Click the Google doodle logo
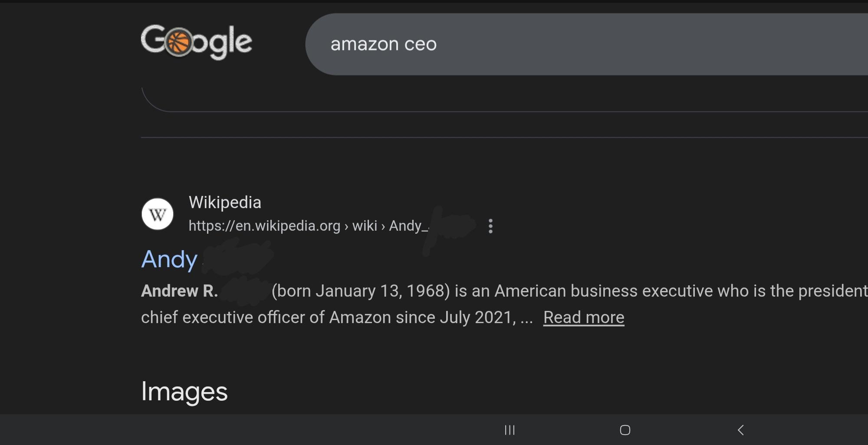The height and width of the screenshot is (445, 868). pos(196,42)
